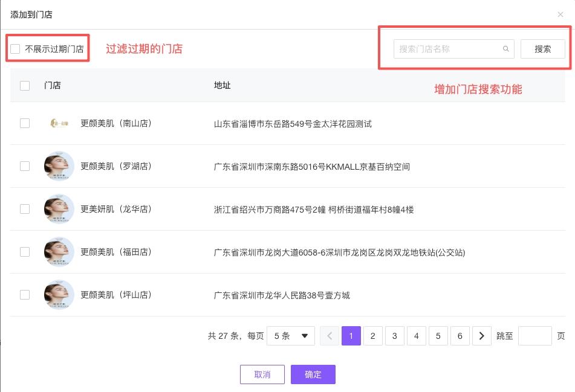Click 更美妍肌（龙华店）store avatar

click(59, 209)
